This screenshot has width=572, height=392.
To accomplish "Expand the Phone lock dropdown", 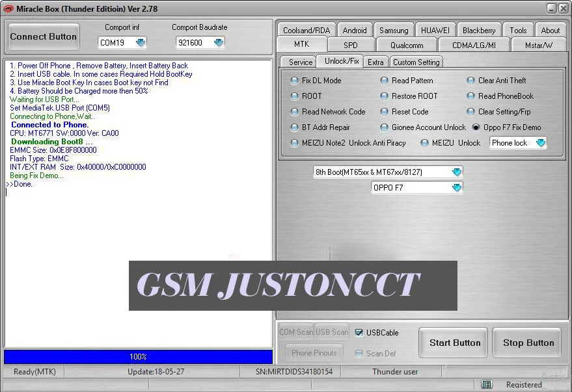I will tap(541, 143).
